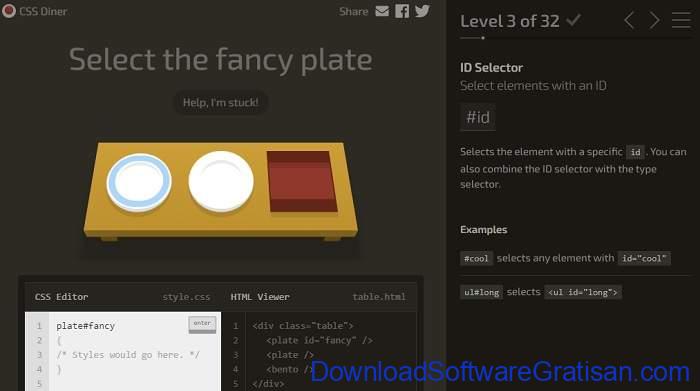The image size is (700, 391).
Task: Click the second <plate /> HTML line
Action: click(290, 355)
